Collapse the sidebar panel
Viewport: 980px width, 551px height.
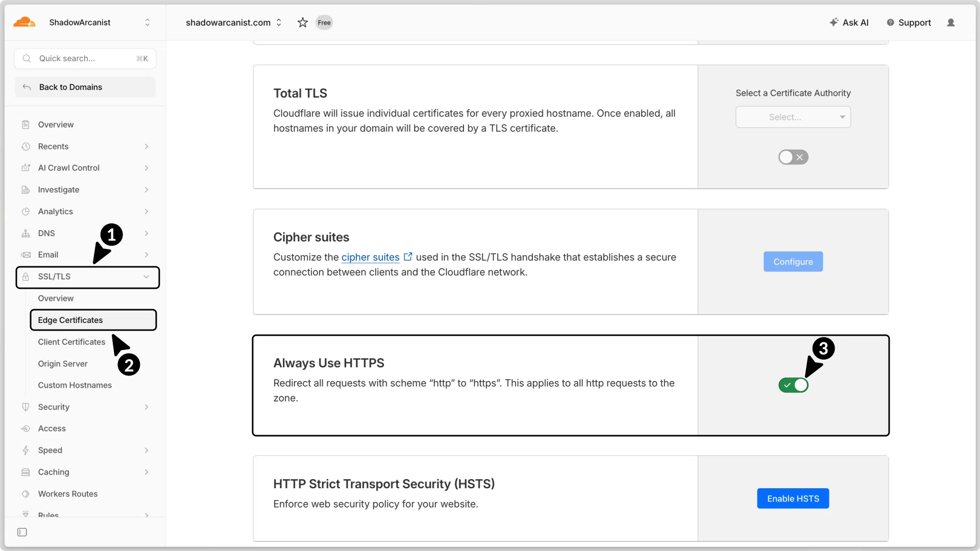22,532
